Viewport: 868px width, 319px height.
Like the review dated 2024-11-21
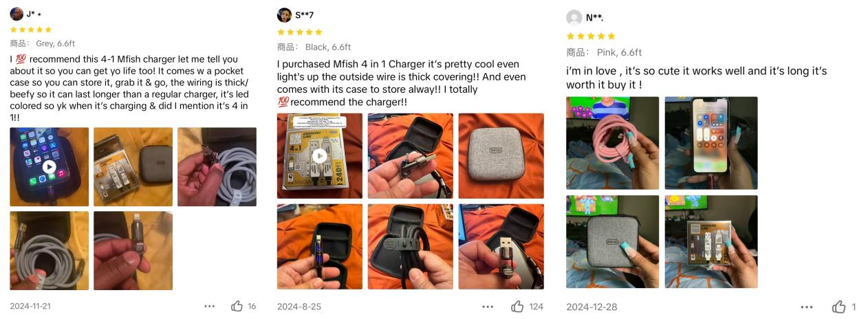(237, 306)
